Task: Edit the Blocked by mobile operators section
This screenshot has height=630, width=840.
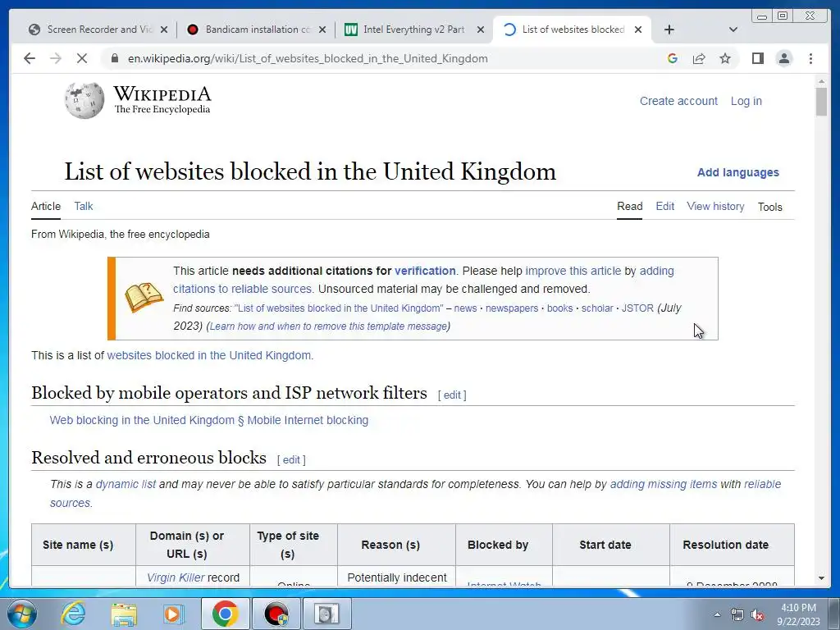Action: (452, 395)
